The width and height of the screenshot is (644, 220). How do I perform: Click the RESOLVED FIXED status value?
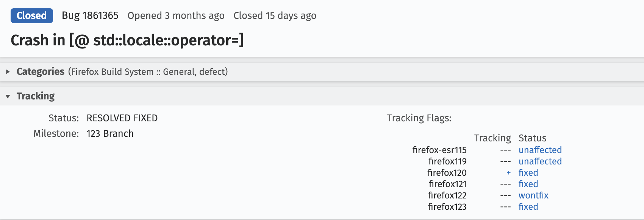coord(122,118)
